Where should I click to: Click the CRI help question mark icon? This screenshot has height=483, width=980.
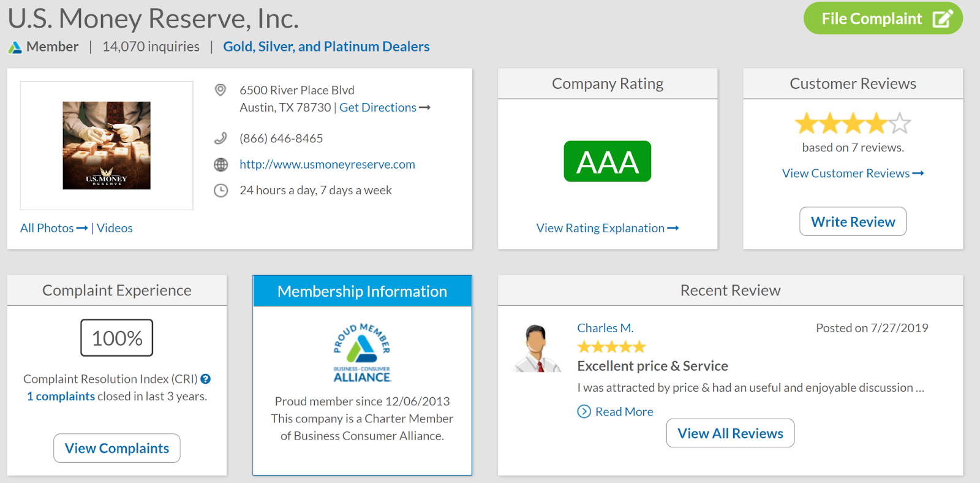(206, 379)
